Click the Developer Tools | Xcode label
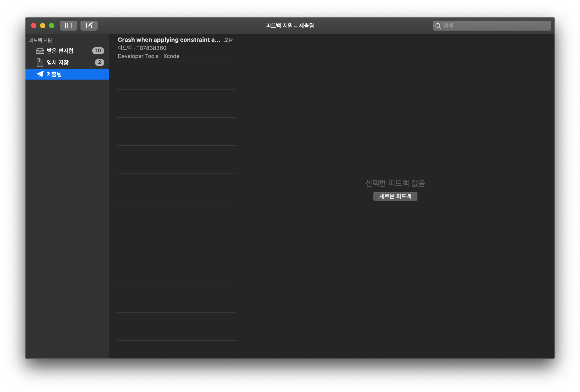Screen dimensions: 580x392 tap(149, 56)
